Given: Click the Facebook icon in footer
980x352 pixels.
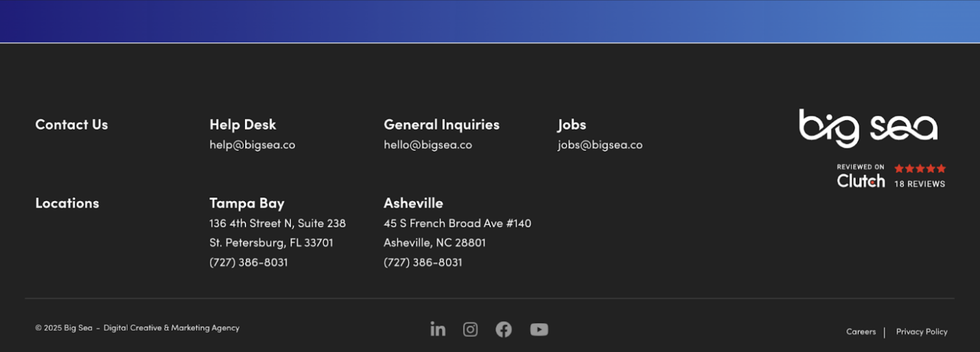Looking at the screenshot, I should point(504,329).
